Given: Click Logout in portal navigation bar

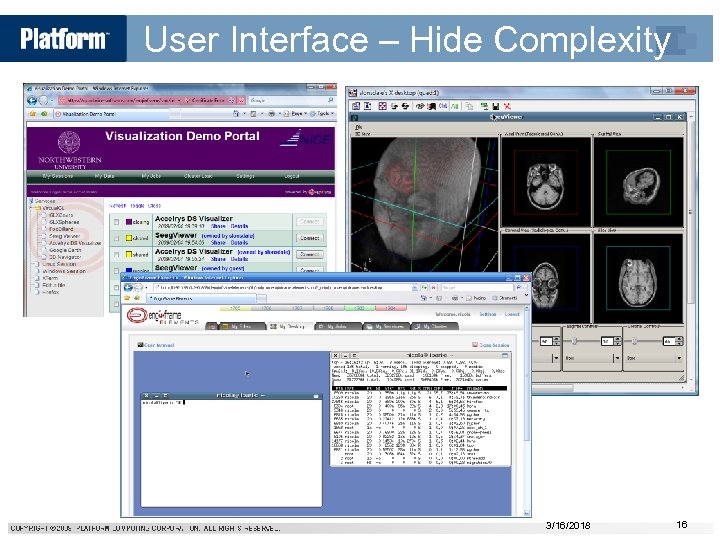Looking at the screenshot, I should tap(292, 176).
